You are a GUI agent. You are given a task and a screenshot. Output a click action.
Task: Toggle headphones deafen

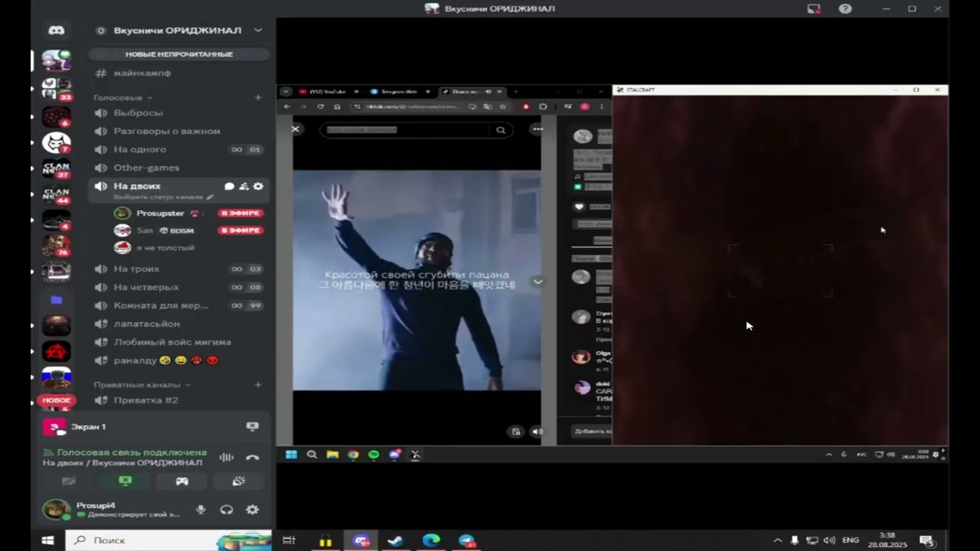(x=227, y=510)
